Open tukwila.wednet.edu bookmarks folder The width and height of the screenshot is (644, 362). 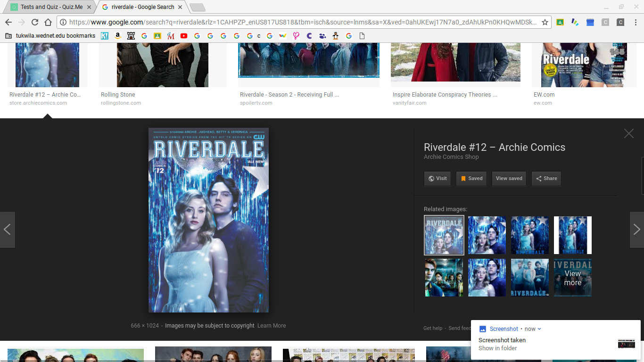click(x=50, y=36)
